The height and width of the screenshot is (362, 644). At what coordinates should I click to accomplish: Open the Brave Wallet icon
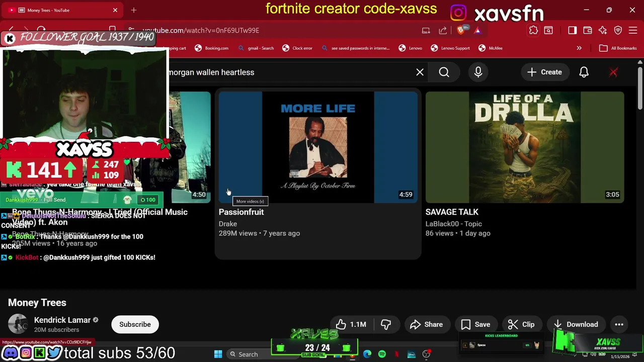[587, 30]
